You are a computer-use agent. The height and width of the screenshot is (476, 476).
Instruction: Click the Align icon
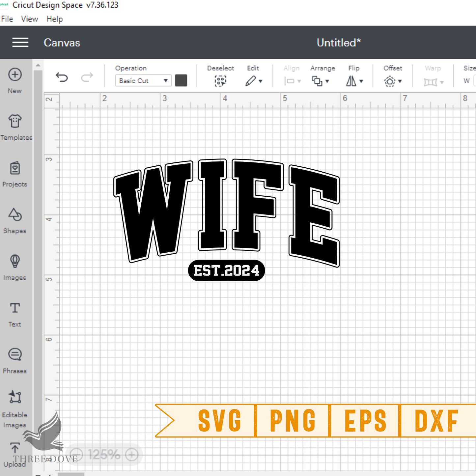point(289,81)
